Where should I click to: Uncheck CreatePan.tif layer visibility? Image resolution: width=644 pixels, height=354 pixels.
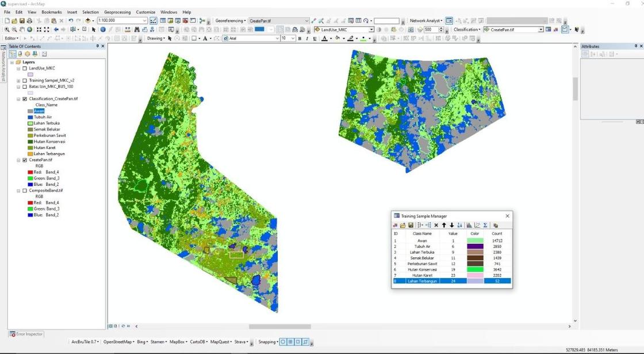(x=25, y=160)
